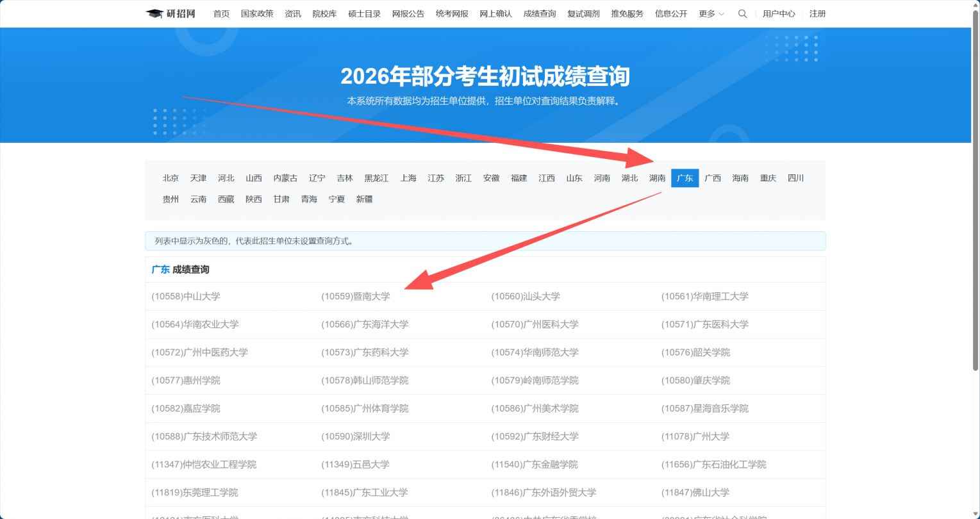Click (10559)暨南大学 in the list
This screenshot has height=519, width=980.
click(x=356, y=297)
